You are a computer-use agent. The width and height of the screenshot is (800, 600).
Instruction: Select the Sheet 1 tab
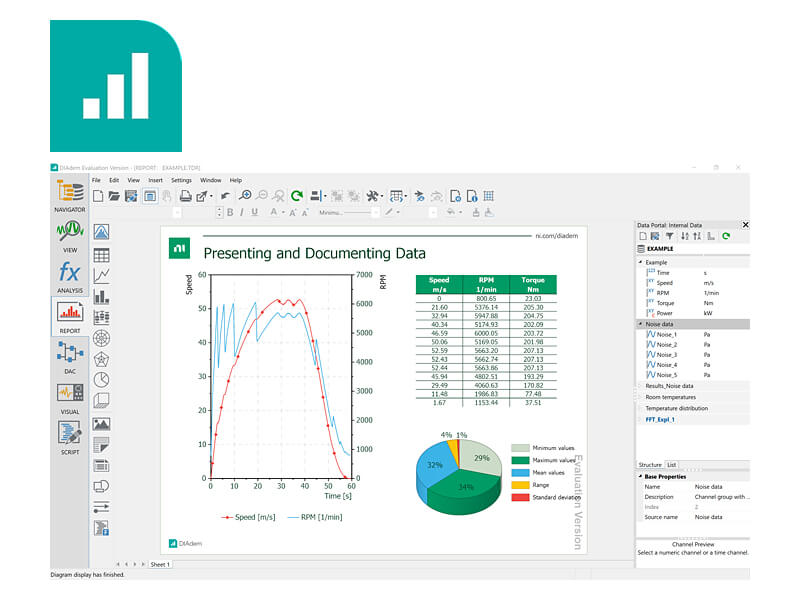(160, 564)
